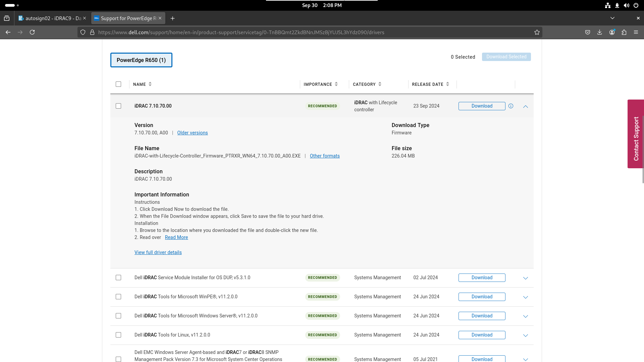Switch to autosign02 iDRAC9 tab
Viewport: 644px width, 362px height.
tap(52, 18)
